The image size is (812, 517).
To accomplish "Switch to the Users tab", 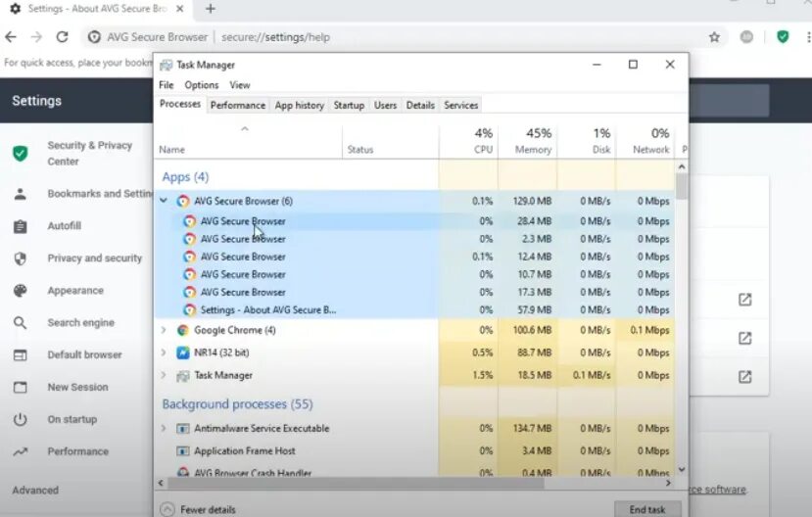I will [385, 105].
